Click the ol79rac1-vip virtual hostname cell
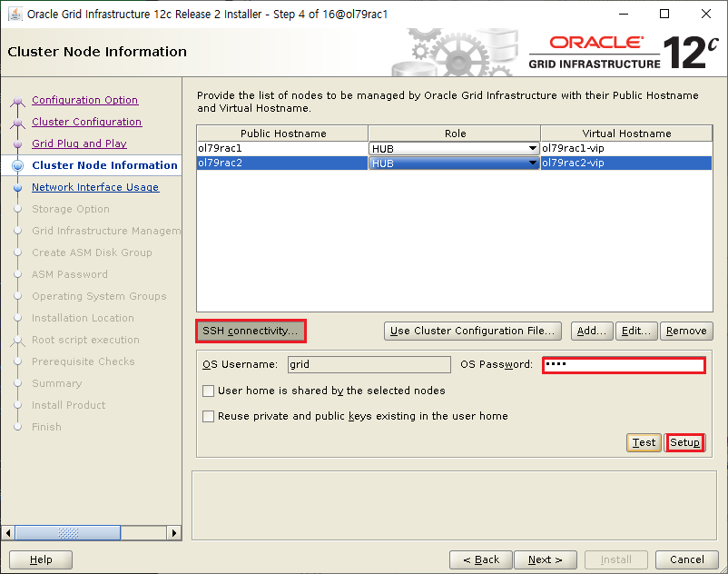Image resolution: width=728 pixels, height=574 pixels. pos(626,149)
